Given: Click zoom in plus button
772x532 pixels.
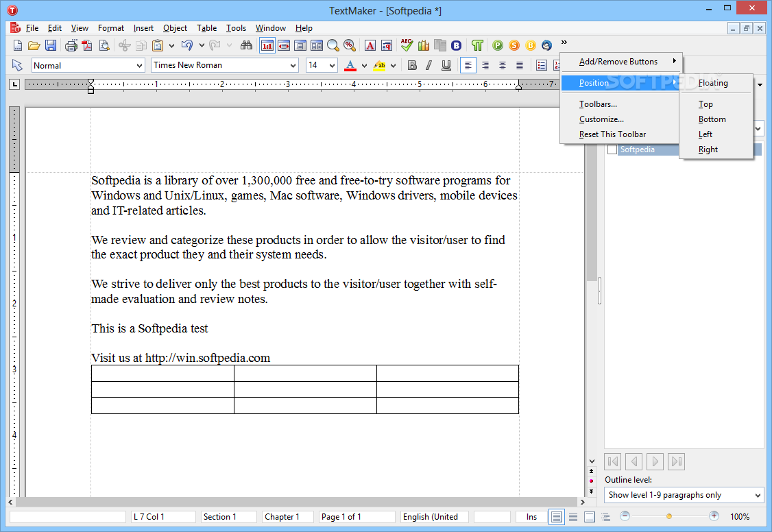Looking at the screenshot, I should tap(714, 516).
